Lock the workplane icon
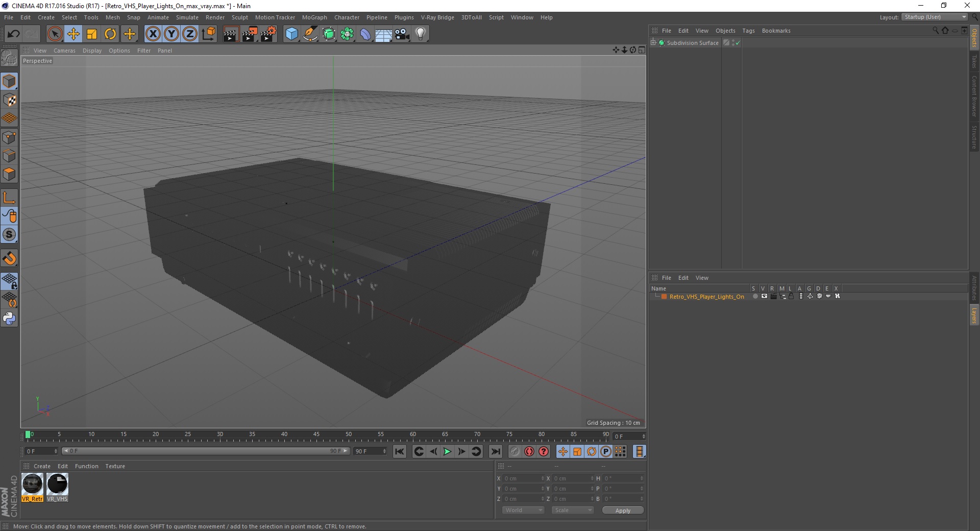Image resolution: width=980 pixels, height=531 pixels. click(9, 281)
